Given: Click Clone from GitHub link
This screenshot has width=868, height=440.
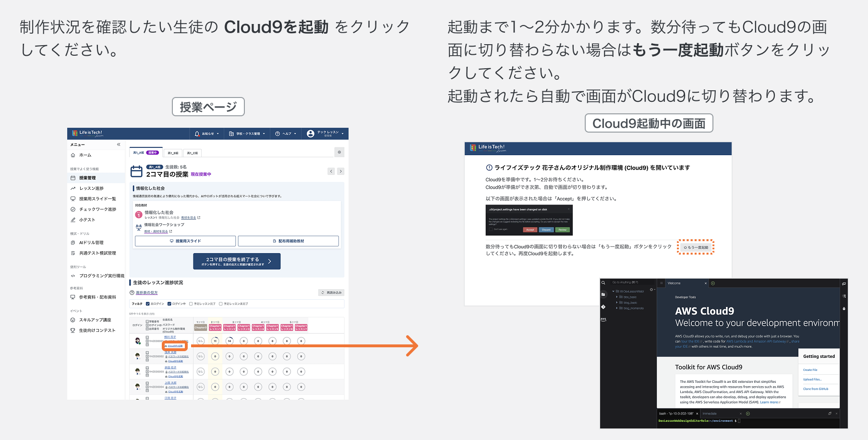Looking at the screenshot, I should (816, 389).
